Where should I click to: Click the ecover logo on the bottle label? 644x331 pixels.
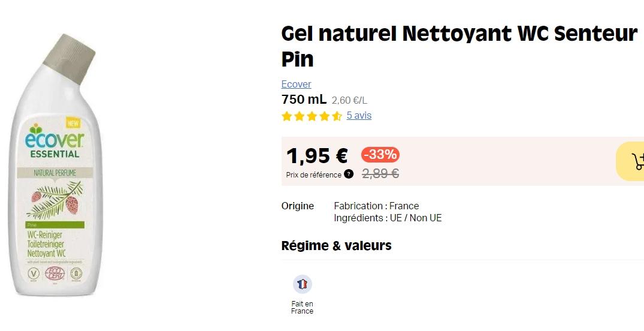click(55, 139)
